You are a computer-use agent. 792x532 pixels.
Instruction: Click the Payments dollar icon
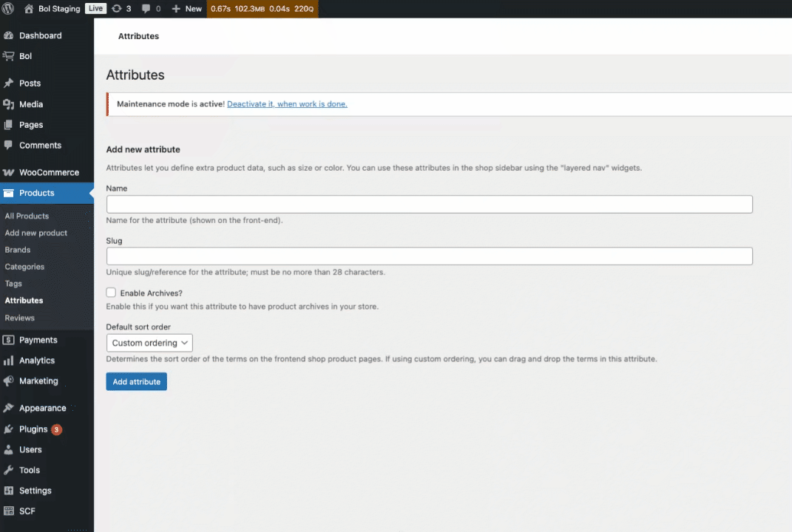click(9, 340)
